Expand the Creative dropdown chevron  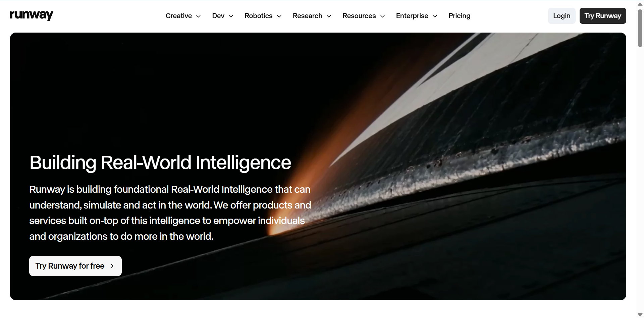tap(198, 16)
